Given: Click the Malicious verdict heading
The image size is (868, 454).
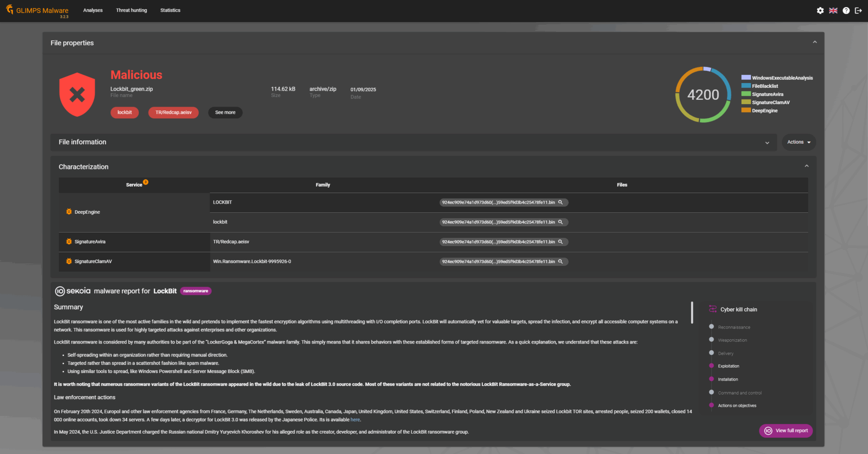Looking at the screenshot, I should pos(136,75).
